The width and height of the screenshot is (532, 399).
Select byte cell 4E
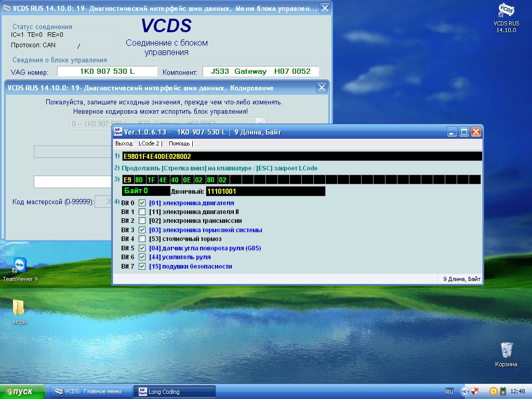coord(163,180)
